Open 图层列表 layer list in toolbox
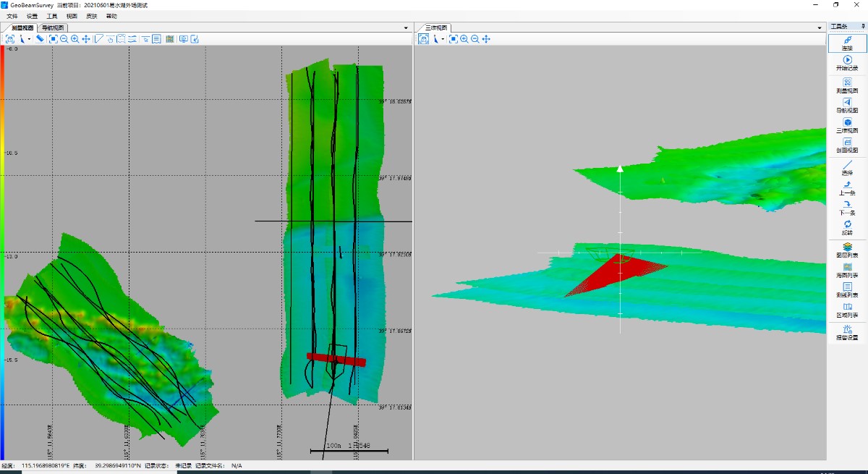The image size is (868, 474). (847, 250)
